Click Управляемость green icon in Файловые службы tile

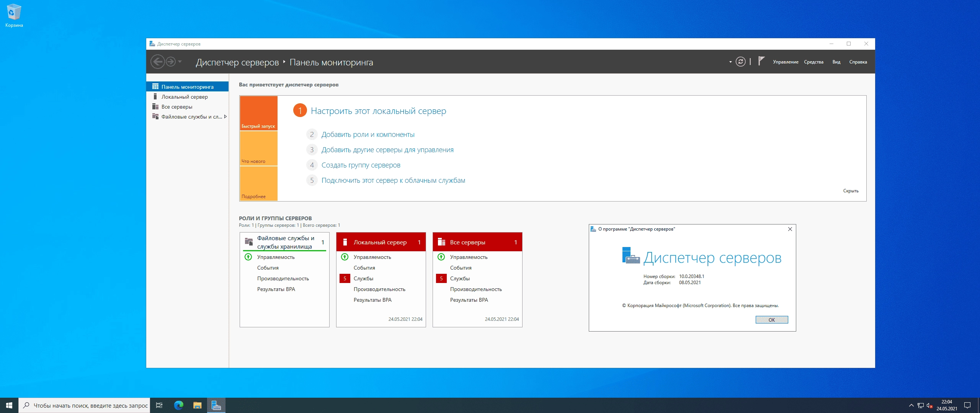point(248,257)
